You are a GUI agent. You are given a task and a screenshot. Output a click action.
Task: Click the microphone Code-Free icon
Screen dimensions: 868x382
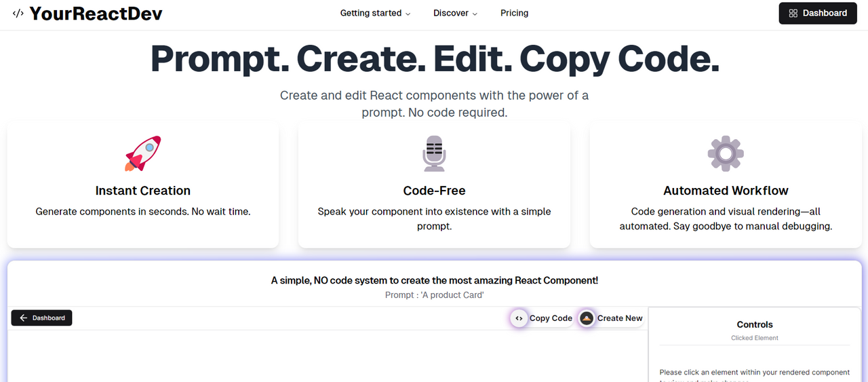coord(434,153)
